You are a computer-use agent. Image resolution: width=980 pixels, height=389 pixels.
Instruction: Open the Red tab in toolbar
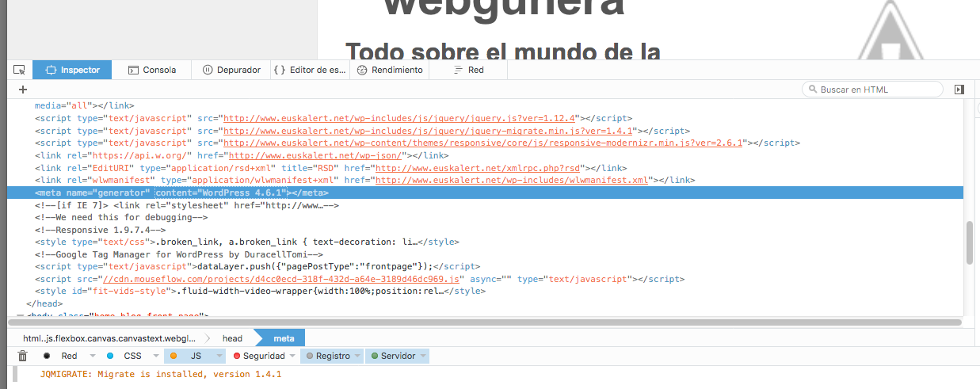click(468, 70)
